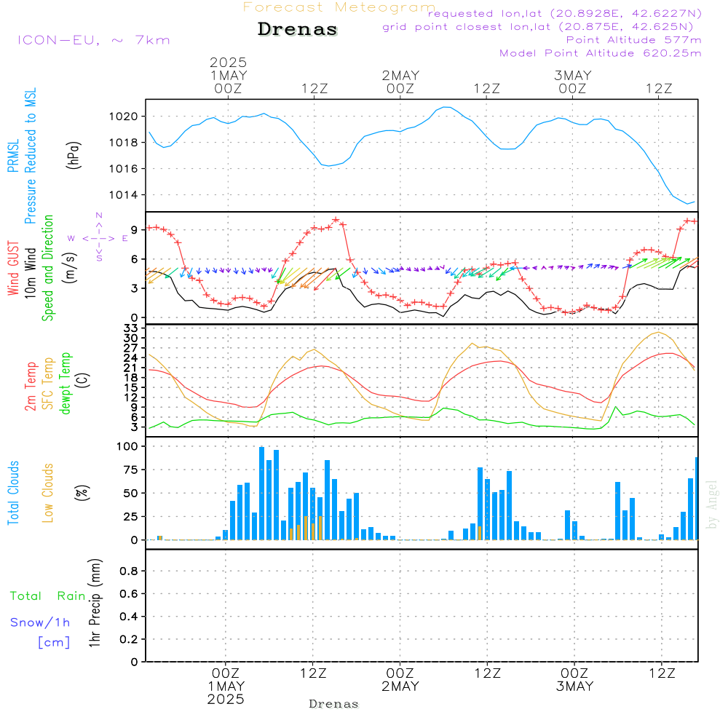Click the 10m Wind axis label
The width and height of the screenshot is (728, 728).
click(x=30, y=272)
